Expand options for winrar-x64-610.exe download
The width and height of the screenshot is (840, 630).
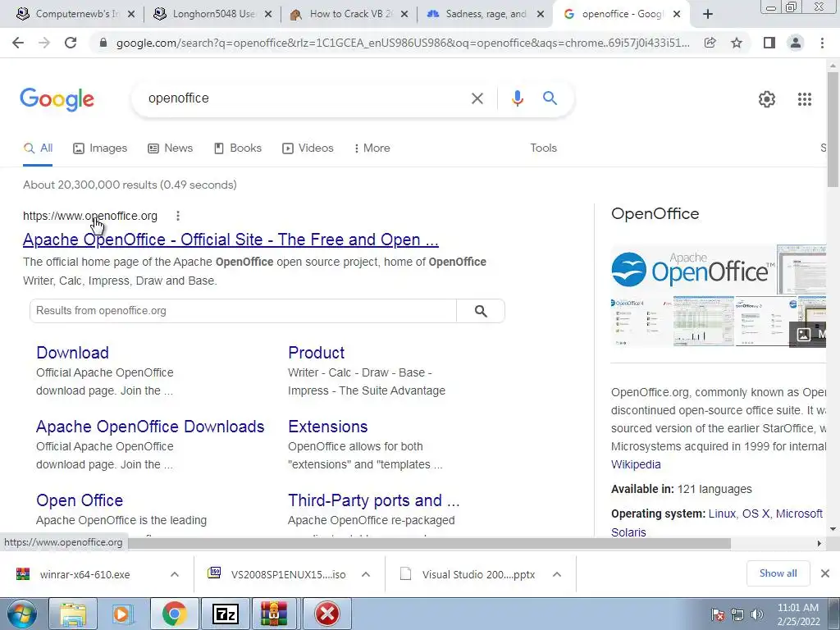(x=175, y=574)
